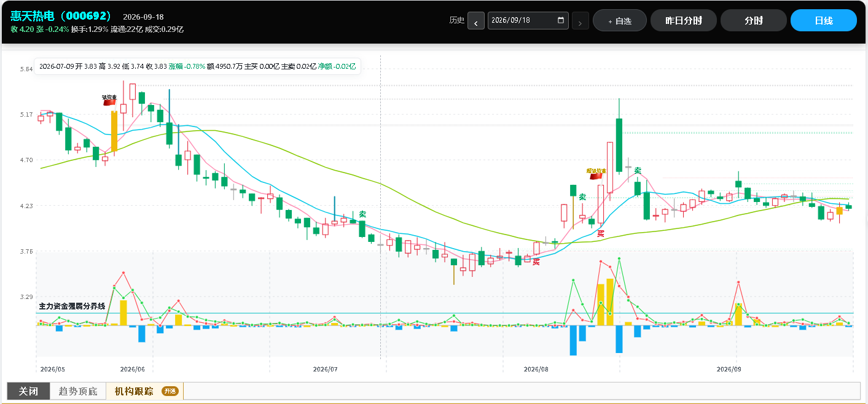
Task: Click the 2026/06 time axis label
Action: pyautogui.click(x=133, y=369)
